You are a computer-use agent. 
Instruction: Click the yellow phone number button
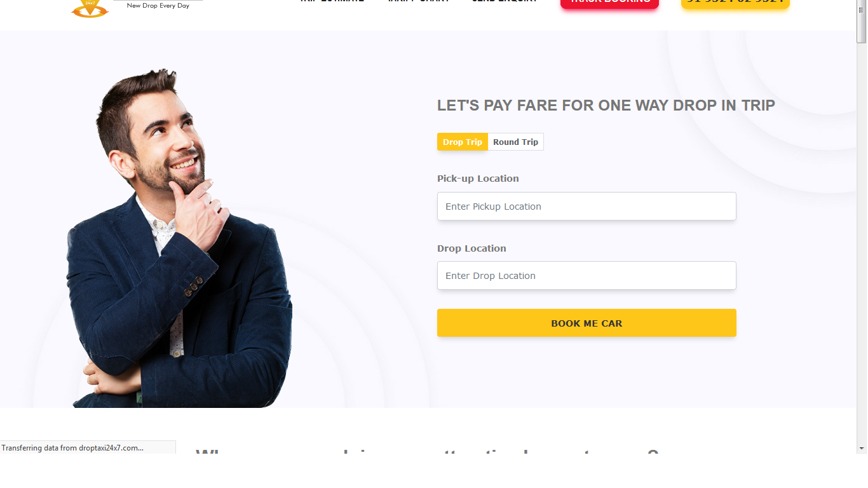tap(735, 3)
